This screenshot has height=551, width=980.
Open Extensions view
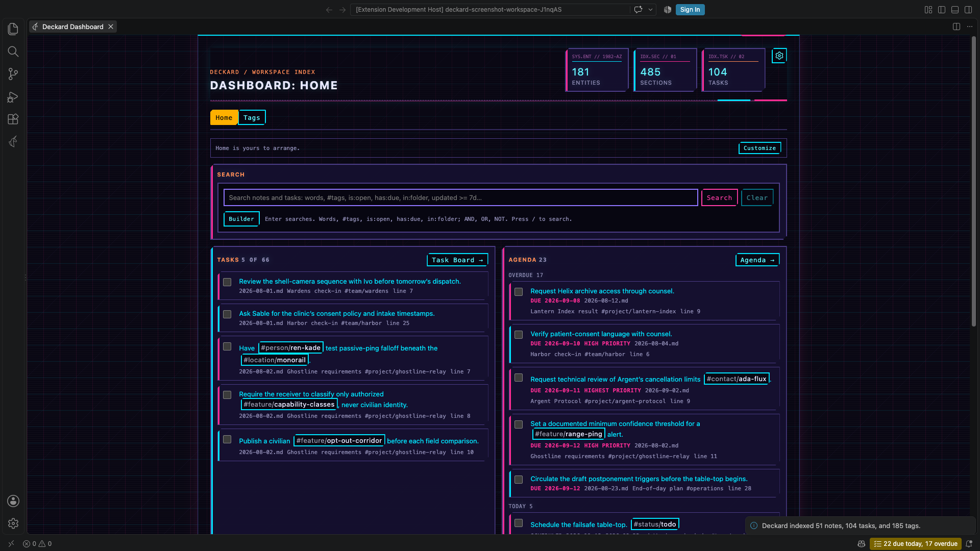point(13,119)
